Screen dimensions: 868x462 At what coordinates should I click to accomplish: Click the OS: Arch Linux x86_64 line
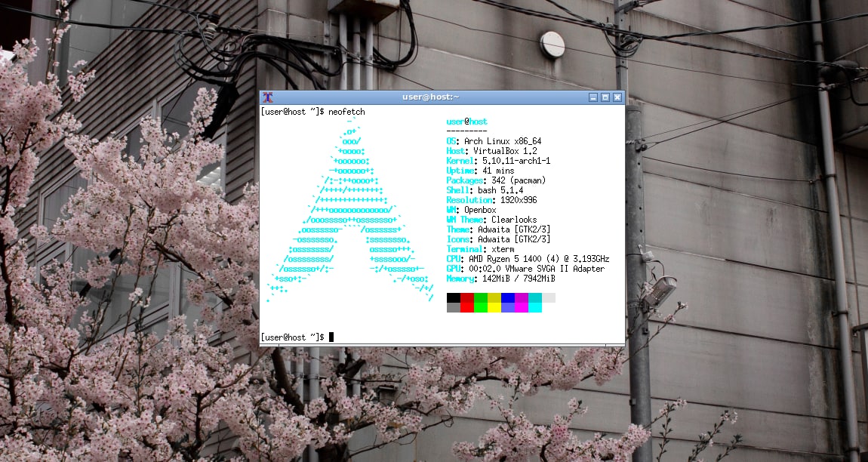click(494, 141)
